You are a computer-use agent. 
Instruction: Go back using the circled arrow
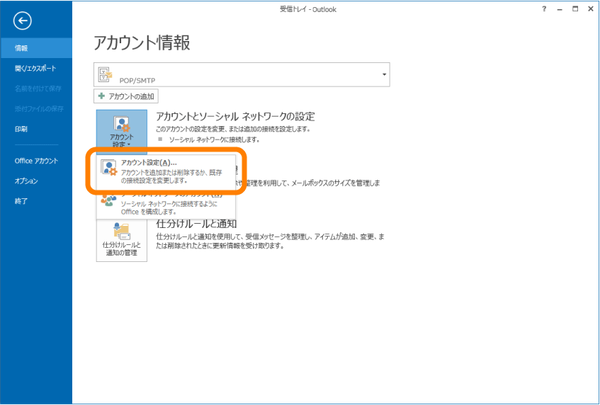[22, 21]
